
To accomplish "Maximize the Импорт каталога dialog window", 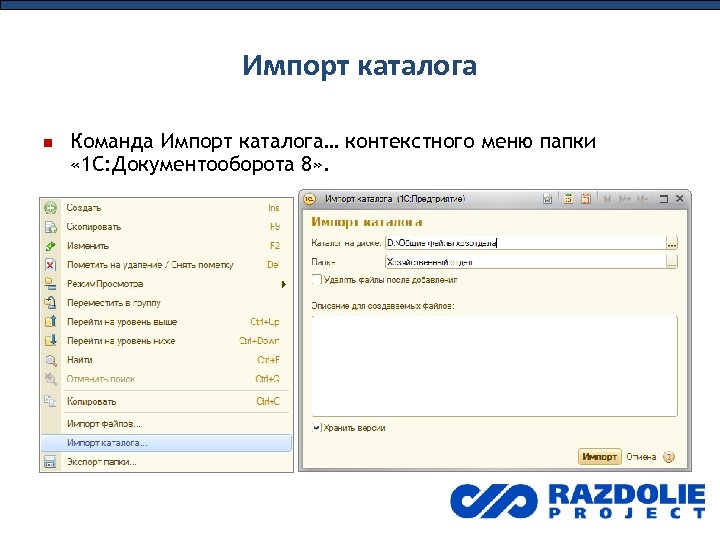I will pos(664,199).
